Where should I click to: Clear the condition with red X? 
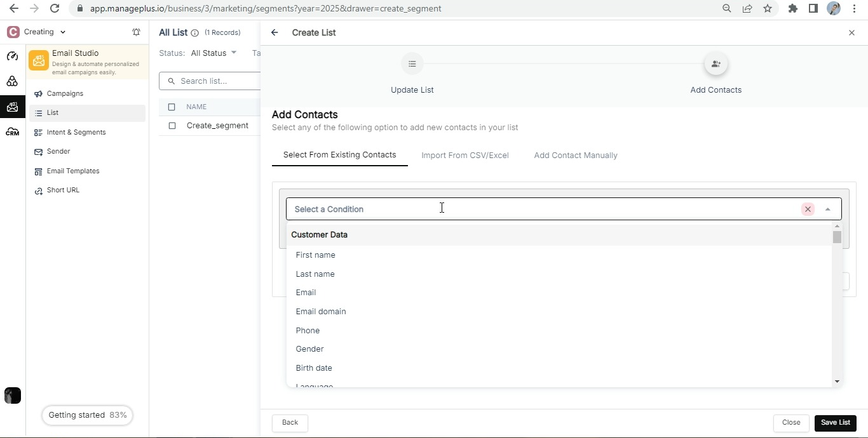pyautogui.click(x=808, y=209)
